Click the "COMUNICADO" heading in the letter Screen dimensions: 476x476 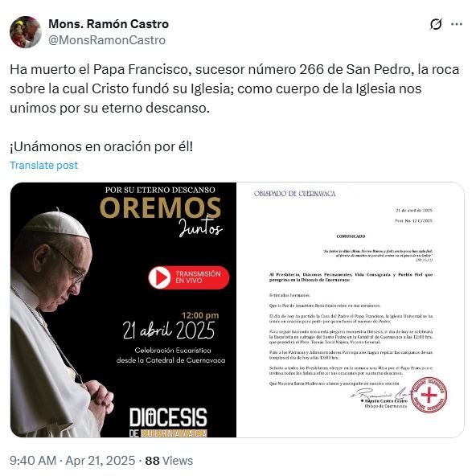(x=351, y=236)
